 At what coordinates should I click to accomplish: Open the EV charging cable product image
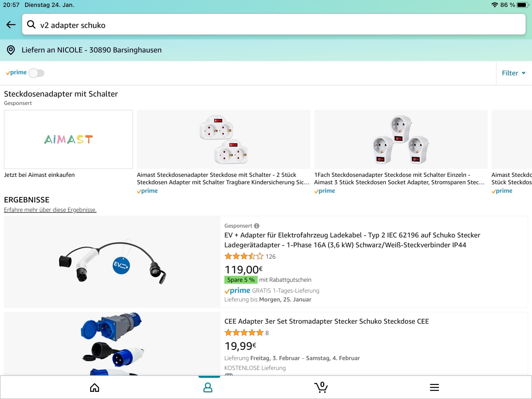click(112, 262)
